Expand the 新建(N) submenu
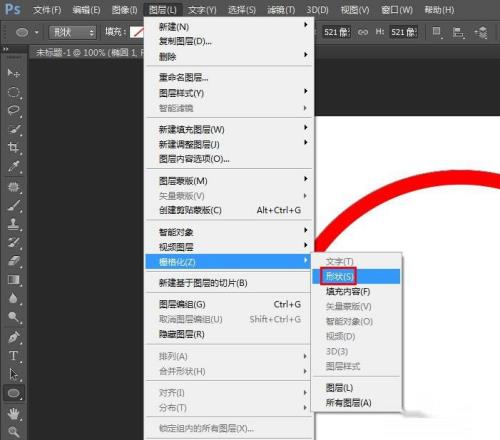Screen dimensions: 500x440 (229, 26)
